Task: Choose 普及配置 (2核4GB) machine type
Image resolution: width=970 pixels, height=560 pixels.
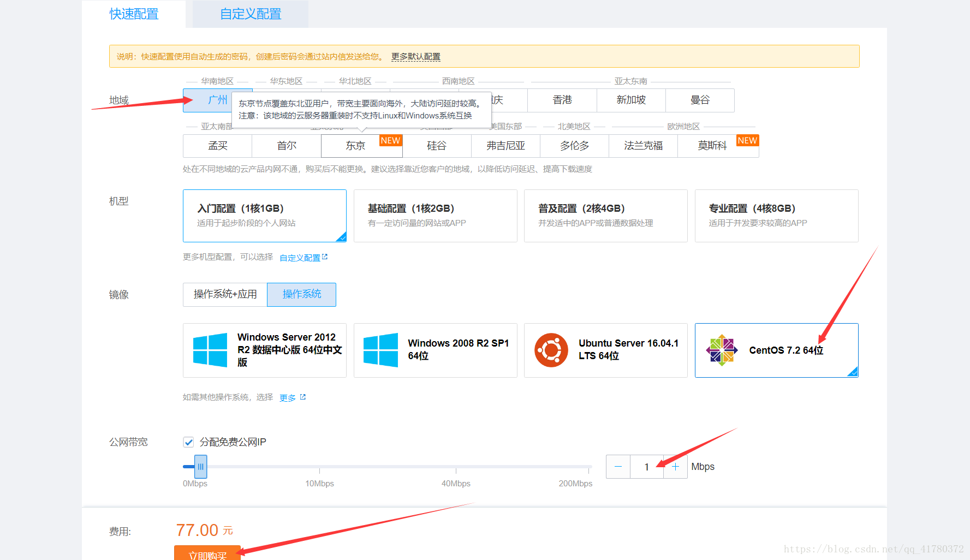Action: (x=606, y=216)
